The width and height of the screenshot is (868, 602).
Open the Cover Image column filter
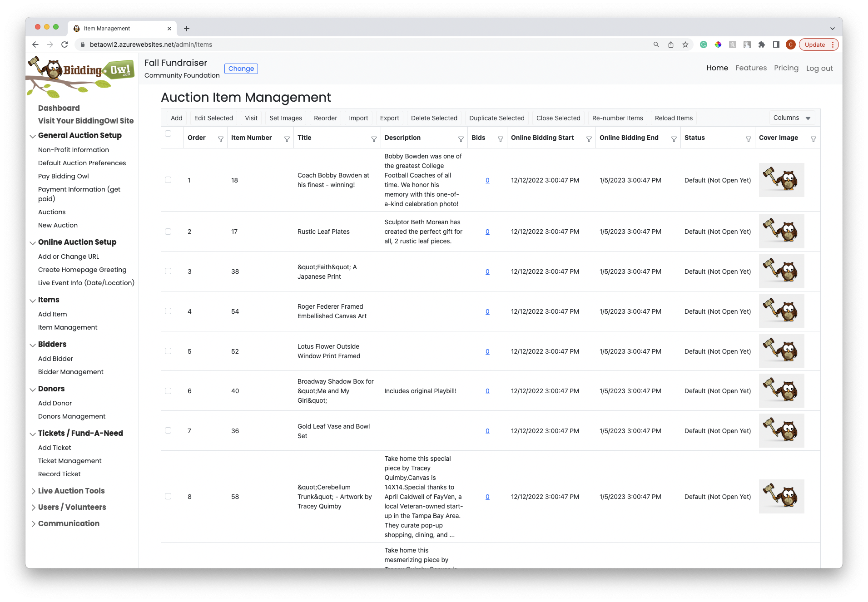pyautogui.click(x=813, y=139)
